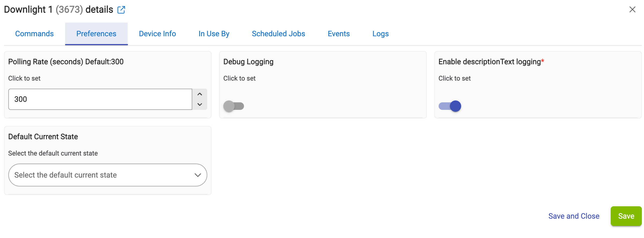644x238 pixels.
Task: Open device details in new window icon
Action: (121, 10)
